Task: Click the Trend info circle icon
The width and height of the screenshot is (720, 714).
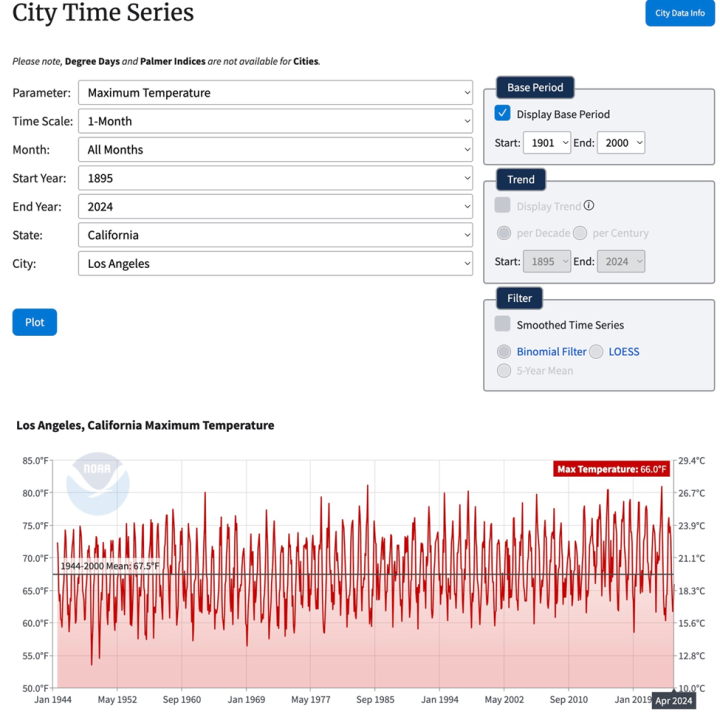Action: (589, 206)
